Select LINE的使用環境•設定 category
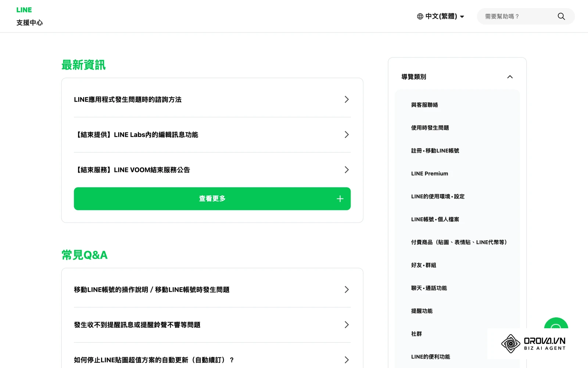Viewport: 588px width, 368px height. coord(438,197)
